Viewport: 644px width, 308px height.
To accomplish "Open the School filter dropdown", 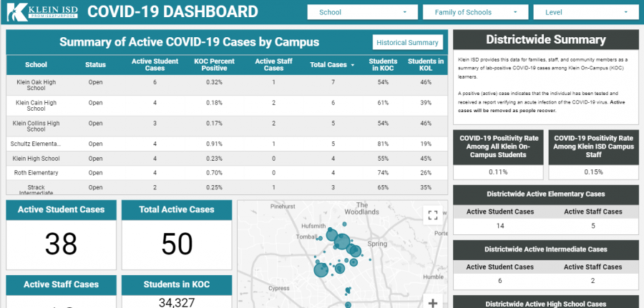I will [362, 12].
